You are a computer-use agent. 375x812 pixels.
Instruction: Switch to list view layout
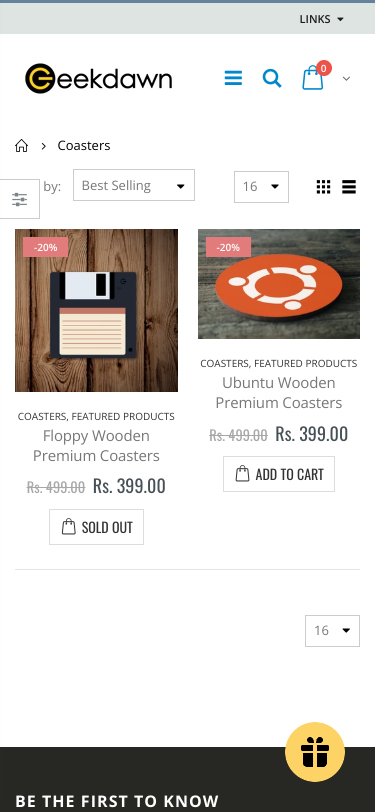(349, 187)
